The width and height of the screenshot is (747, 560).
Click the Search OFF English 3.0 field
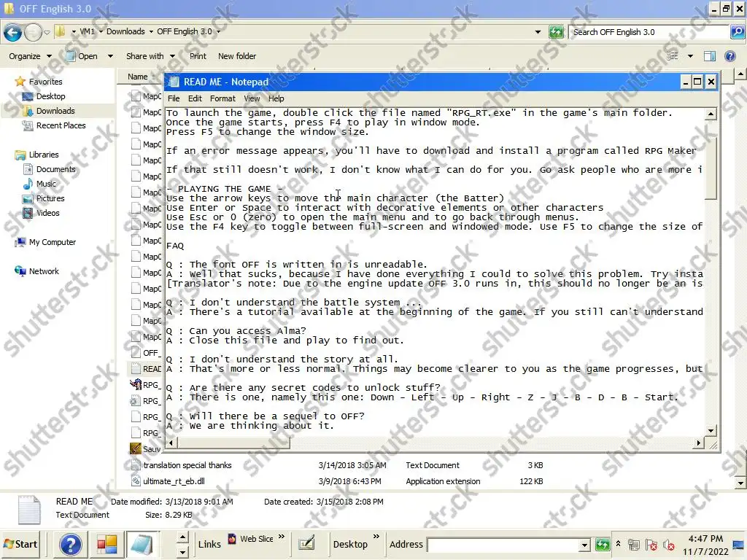(x=649, y=32)
